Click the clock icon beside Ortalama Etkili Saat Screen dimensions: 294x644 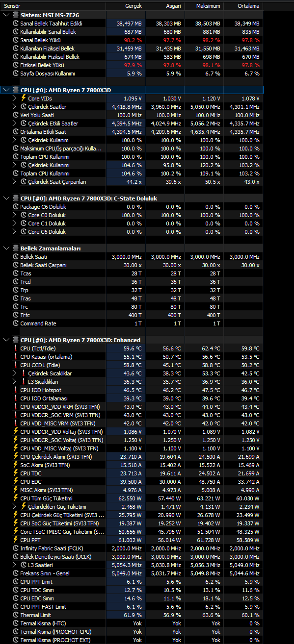point(15,132)
